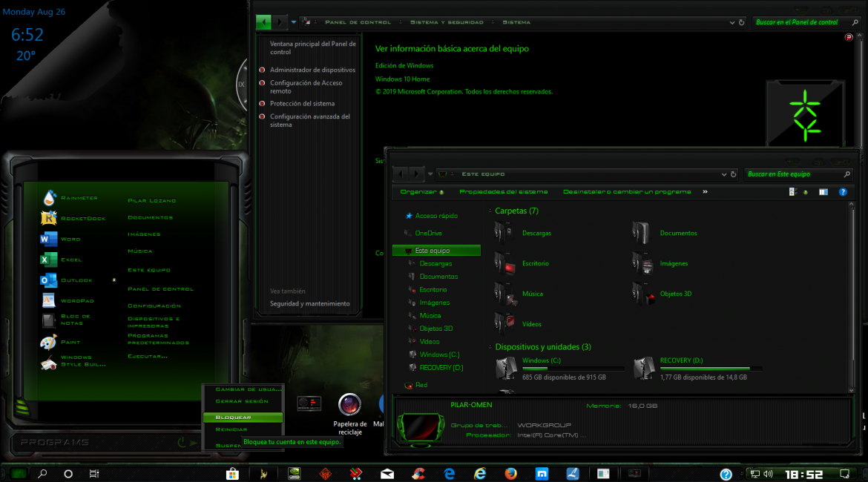The height and width of the screenshot is (482, 868).
Task: Open Microsoft Store from taskbar
Action: 232,474
